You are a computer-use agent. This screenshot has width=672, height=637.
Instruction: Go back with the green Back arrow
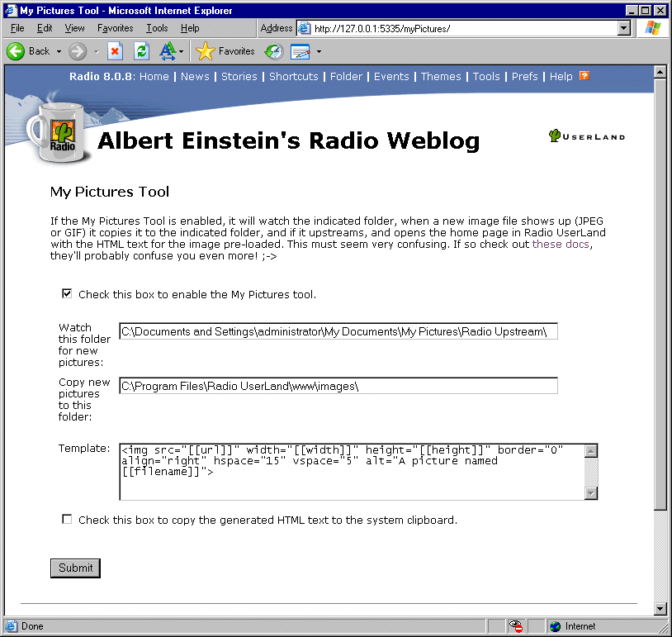16,51
